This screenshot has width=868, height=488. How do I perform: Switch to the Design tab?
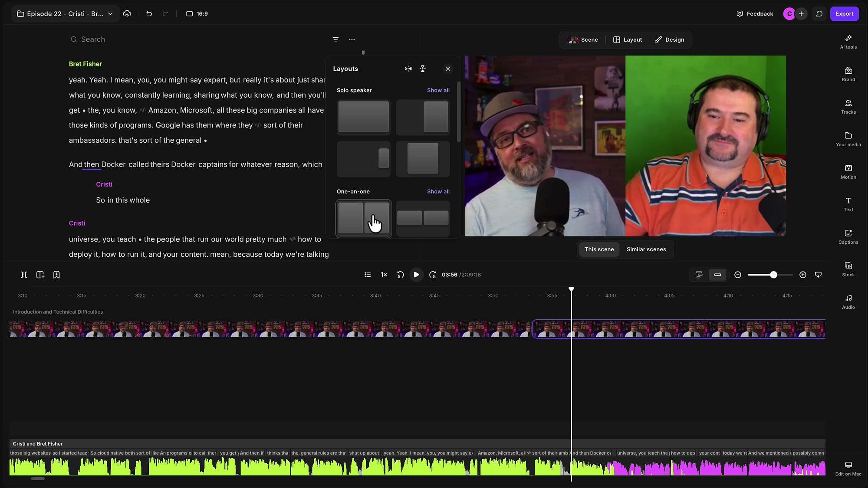669,39
